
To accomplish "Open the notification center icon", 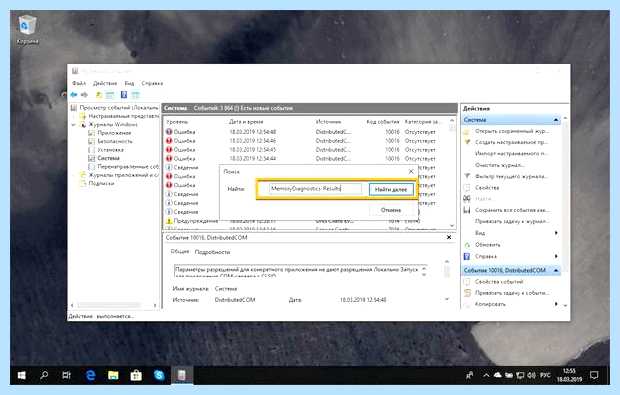I will [x=594, y=375].
